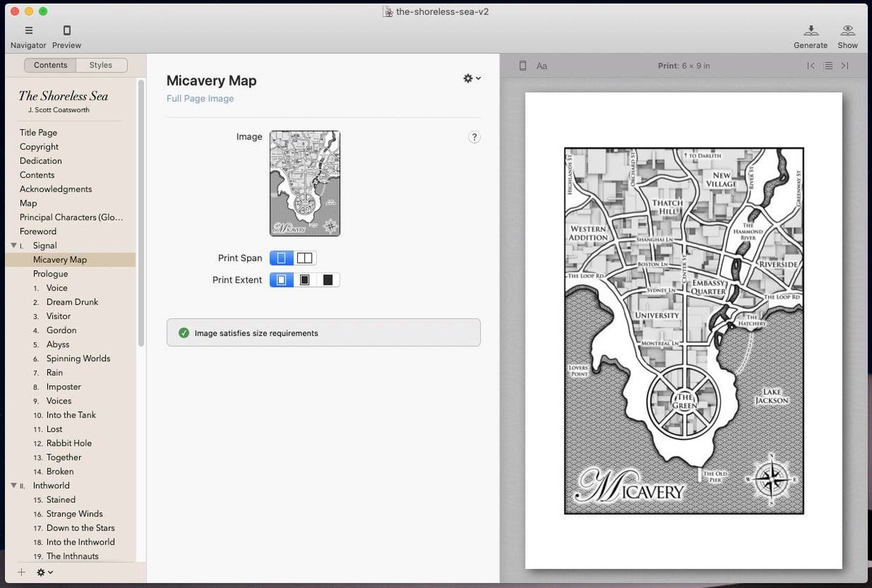Open the gear action menu for Micavery Map

(472, 78)
